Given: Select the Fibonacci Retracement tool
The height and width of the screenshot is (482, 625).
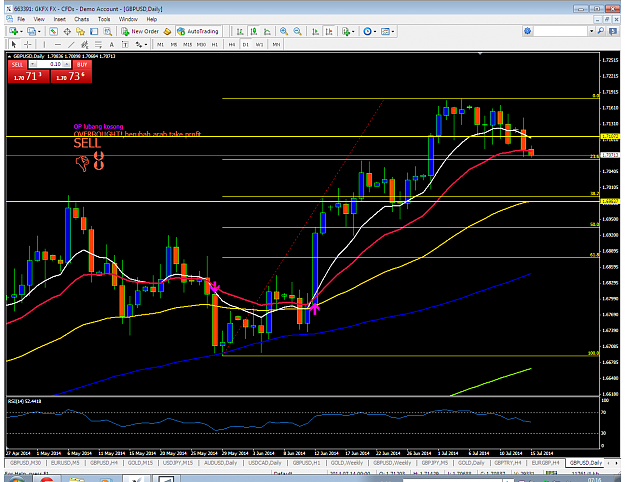Looking at the screenshot, I should pos(98,44).
